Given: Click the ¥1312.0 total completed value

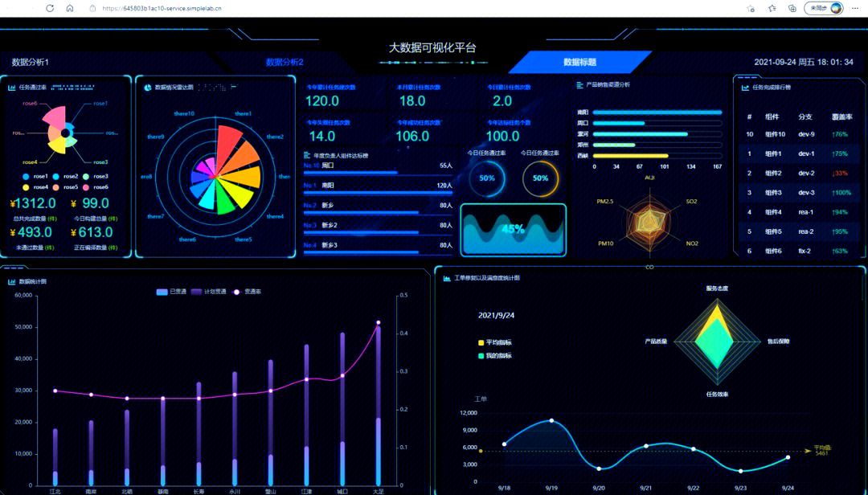Looking at the screenshot, I should coord(33,203).
